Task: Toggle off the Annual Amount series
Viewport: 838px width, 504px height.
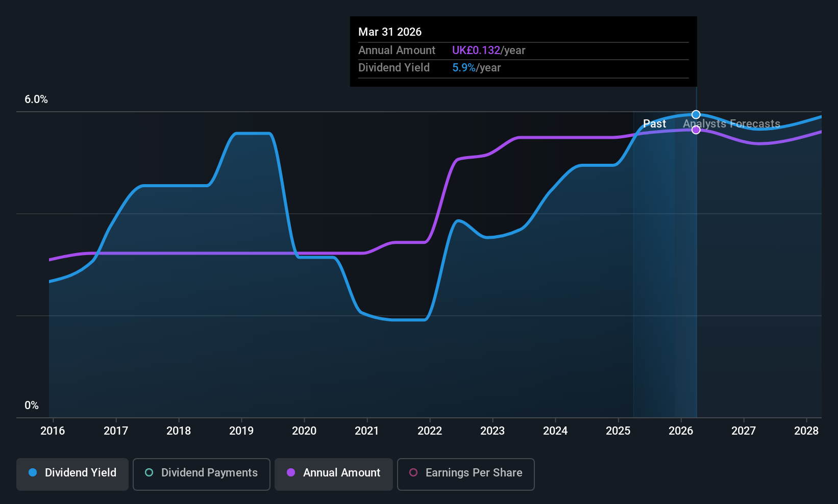Action: tap(333, 473)
